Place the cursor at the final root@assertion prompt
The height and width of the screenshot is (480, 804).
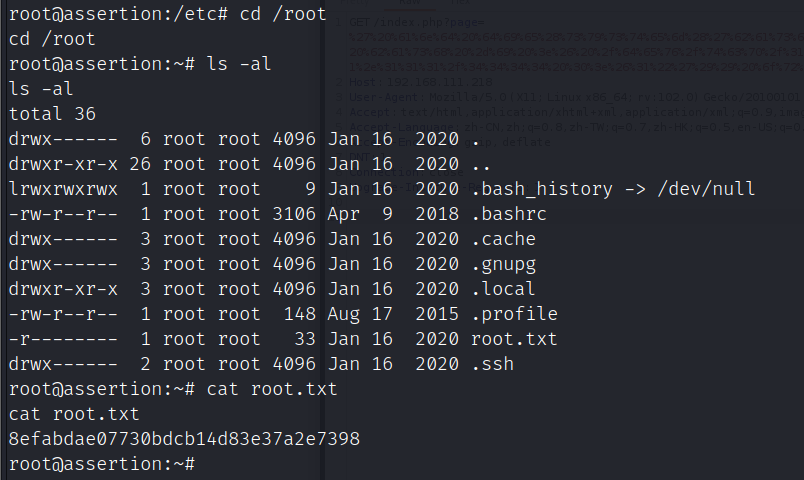tap(201, 464)
